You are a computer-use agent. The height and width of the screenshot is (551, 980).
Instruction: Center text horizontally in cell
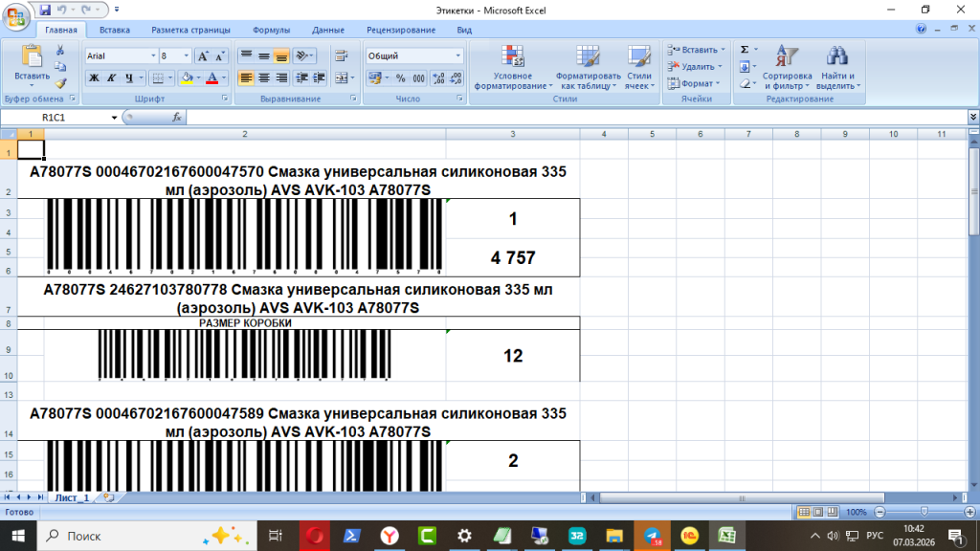(x=264, y=78)
